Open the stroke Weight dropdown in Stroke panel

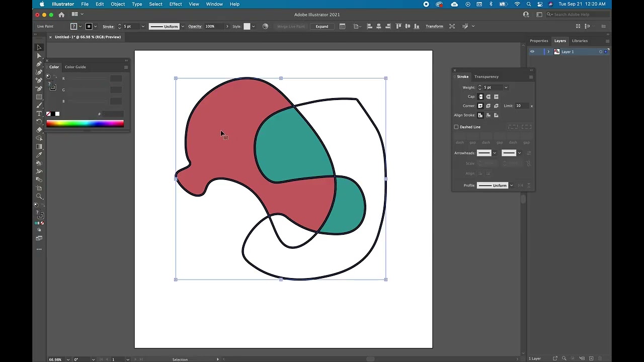click(506, 87)
